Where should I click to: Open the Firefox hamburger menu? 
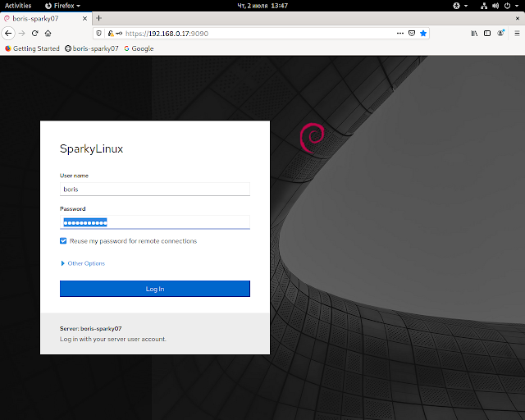coord(517,33)
